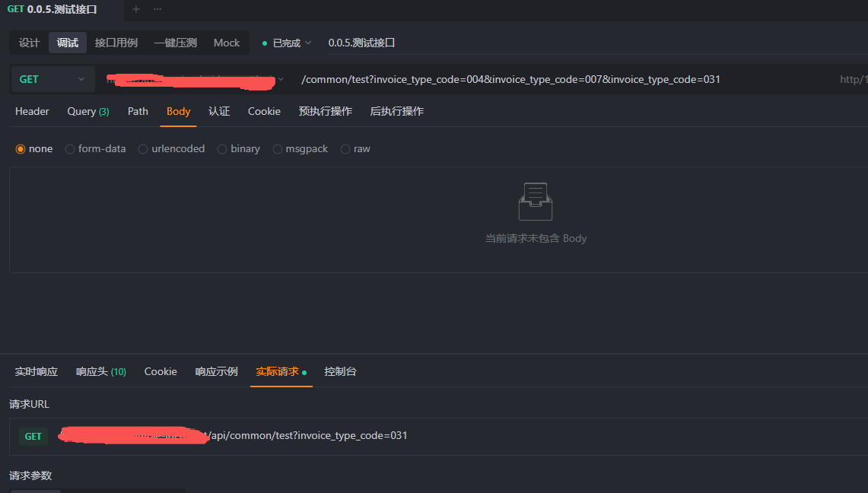Select the raw body type

coord(348,148)
